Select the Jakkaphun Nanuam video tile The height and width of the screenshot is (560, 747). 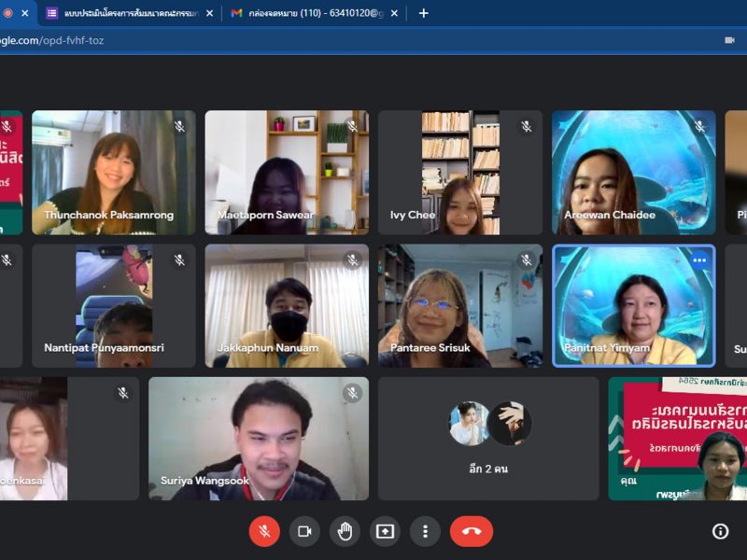click(x=287, y=306)
